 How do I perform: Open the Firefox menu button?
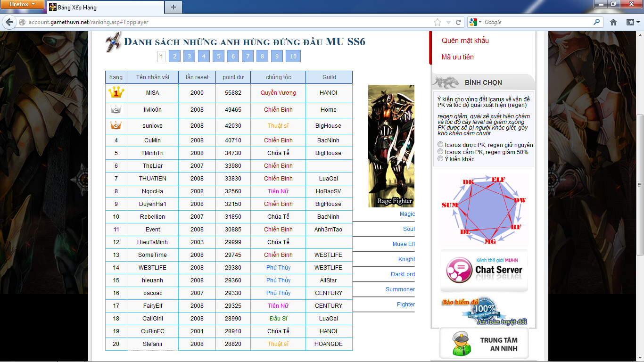22,4
